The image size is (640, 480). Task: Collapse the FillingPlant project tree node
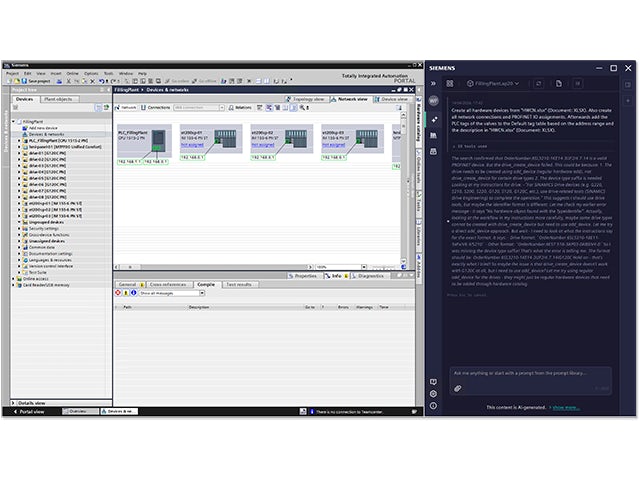click(13, 122)
